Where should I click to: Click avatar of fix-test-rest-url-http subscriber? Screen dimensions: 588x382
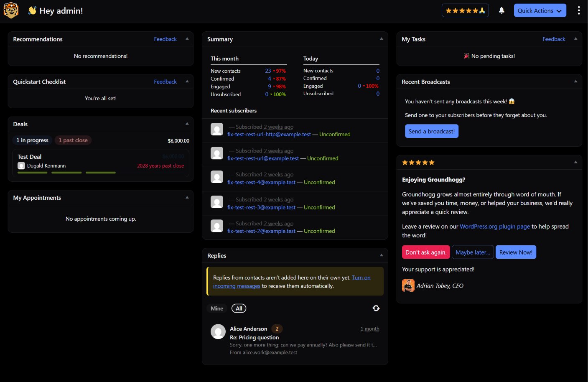[217, 129]
